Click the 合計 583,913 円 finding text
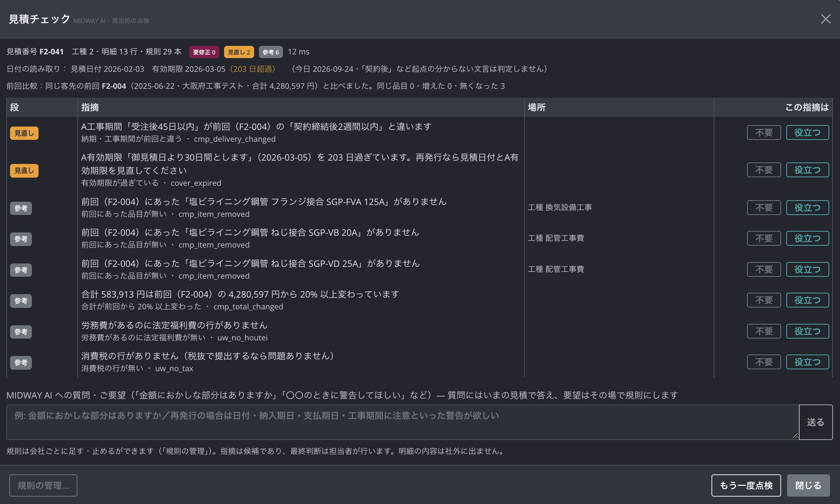 (240, 294)
